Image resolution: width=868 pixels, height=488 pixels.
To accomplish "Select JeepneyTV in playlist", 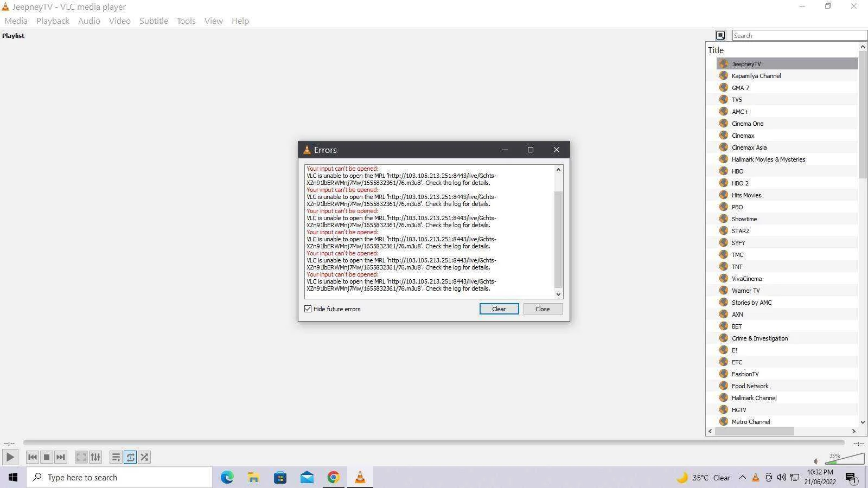I will (787, 64).
